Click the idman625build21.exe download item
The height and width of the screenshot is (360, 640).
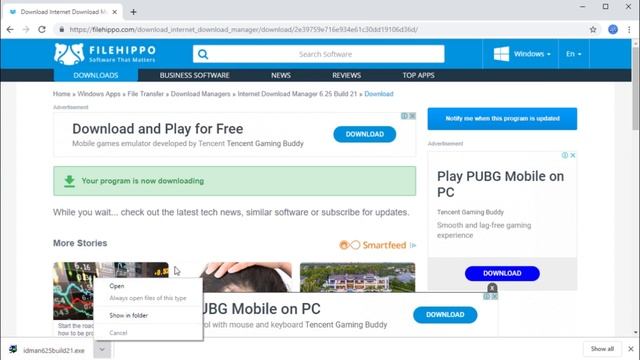tap(48, 350)
